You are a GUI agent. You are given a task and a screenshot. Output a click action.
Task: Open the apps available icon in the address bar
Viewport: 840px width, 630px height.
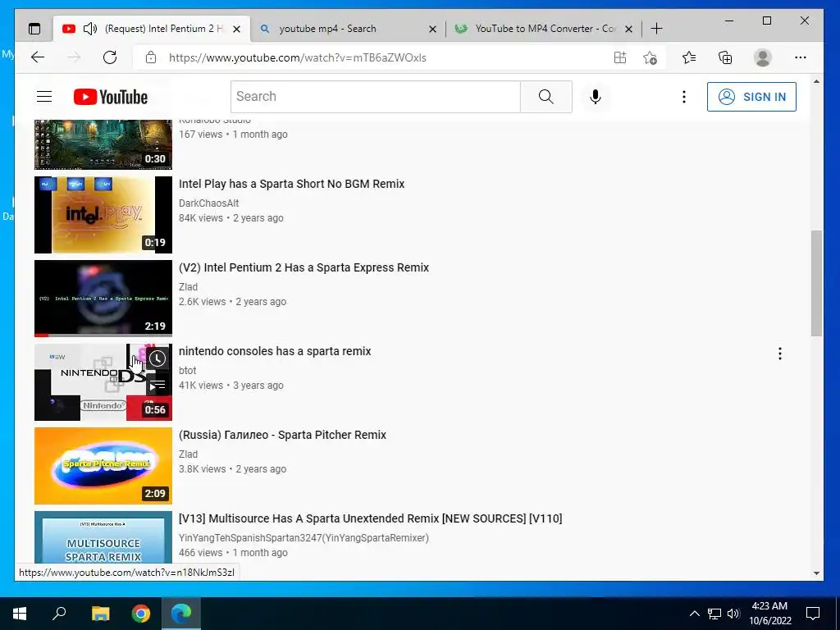(x=620, y=57)
